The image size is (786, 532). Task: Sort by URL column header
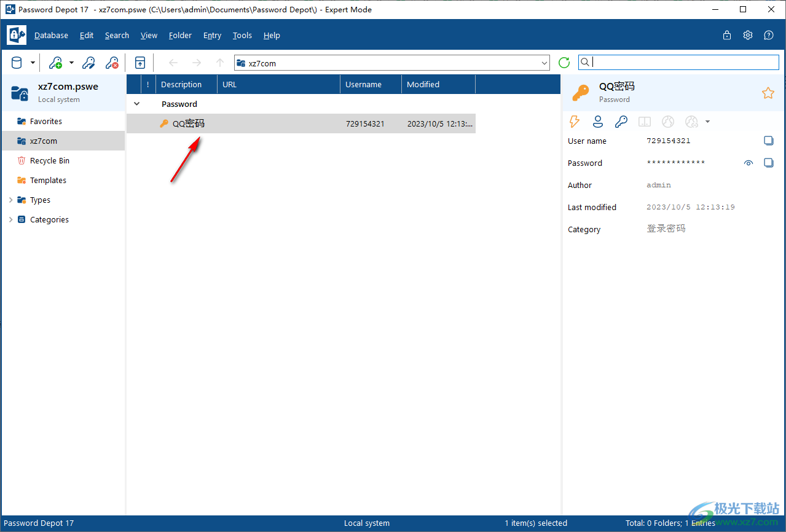[x=278, y=84]
